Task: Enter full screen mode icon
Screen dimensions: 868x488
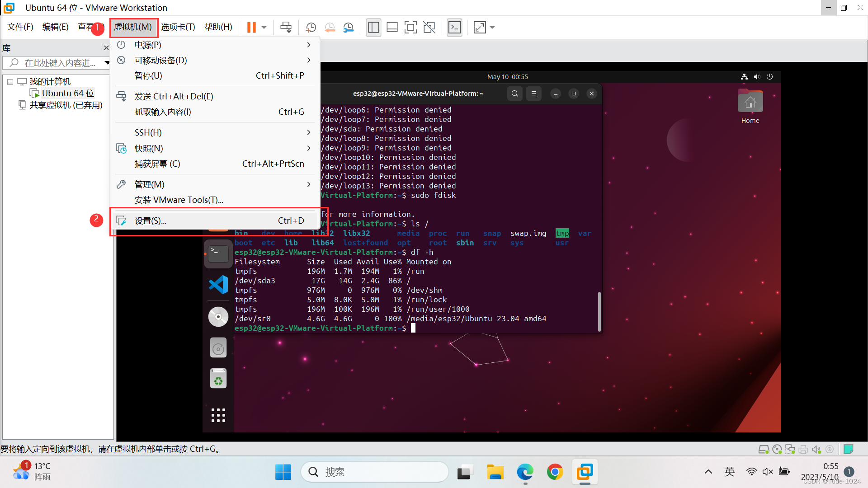Action: (410, 27)
